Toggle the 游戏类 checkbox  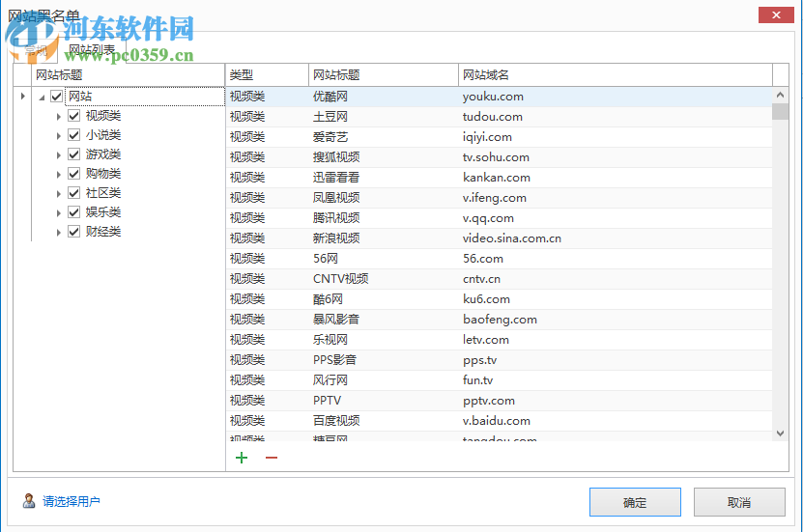(73, 154)
